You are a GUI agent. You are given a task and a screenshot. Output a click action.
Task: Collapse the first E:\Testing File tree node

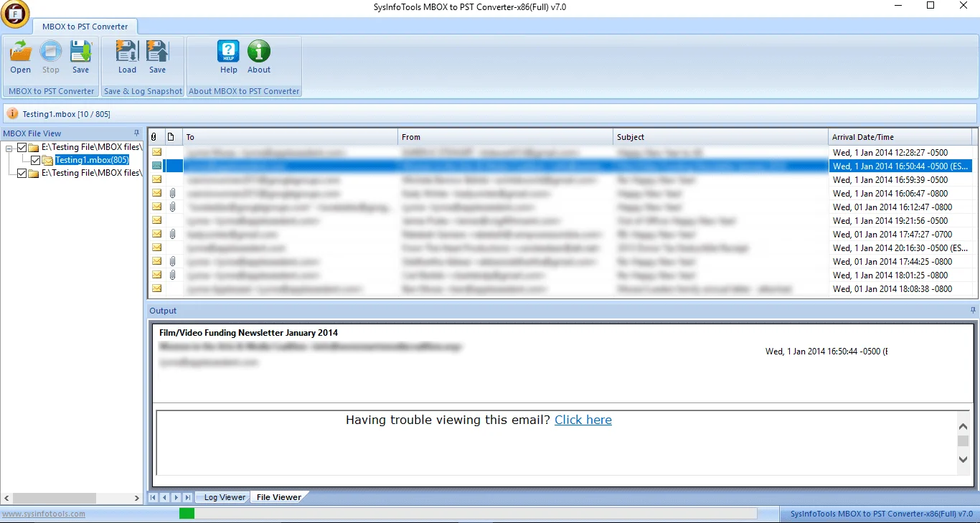10,147
